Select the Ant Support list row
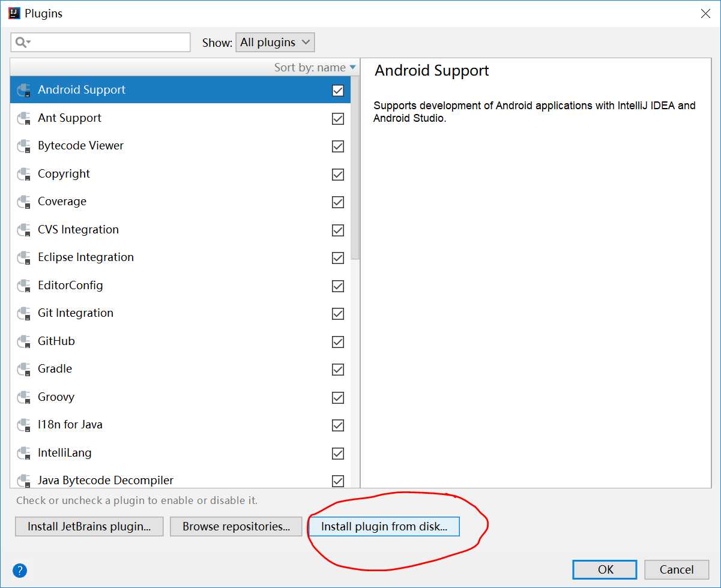The height and width of the screenshot is (588, 721). 180,118
